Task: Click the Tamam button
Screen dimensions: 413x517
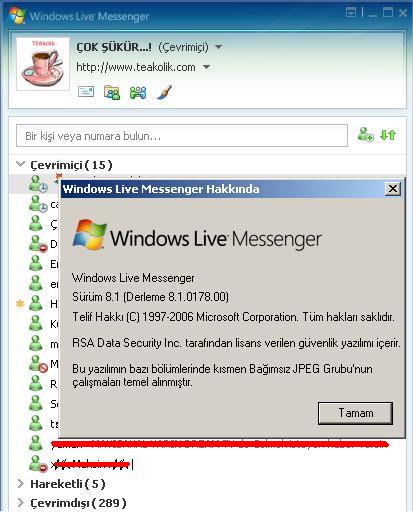Action: point(355,413)
